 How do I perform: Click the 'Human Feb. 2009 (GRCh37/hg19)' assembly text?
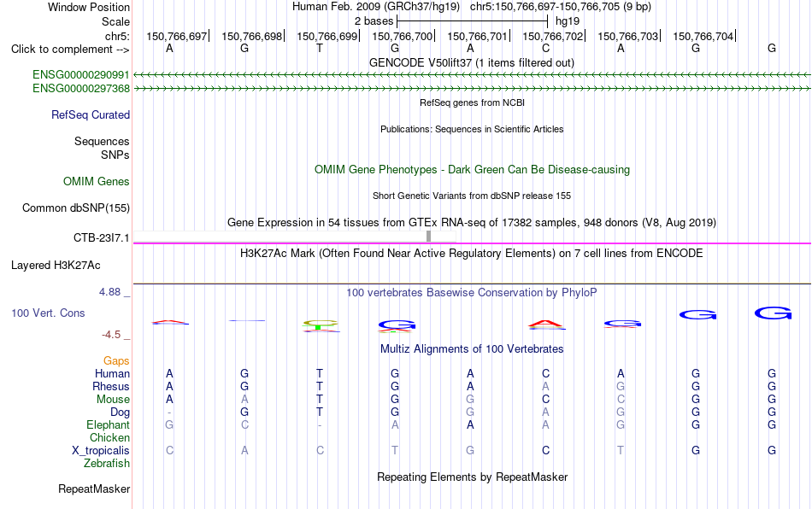click(x=376, y=7)
